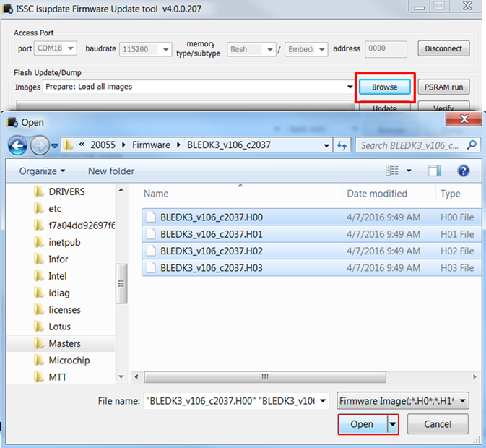
Task: Expand the COM18 port dropdown
Action: point(56,50)
